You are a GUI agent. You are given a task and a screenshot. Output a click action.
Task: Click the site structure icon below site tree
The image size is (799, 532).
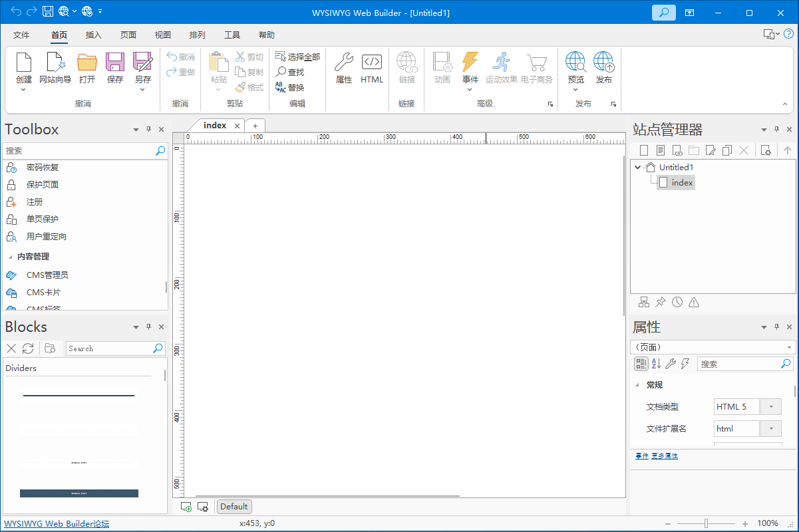coord(643,303)
